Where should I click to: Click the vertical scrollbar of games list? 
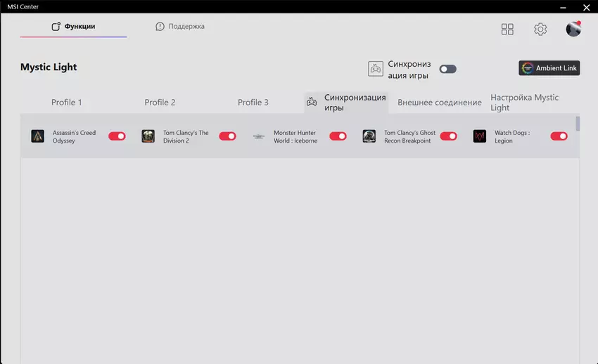coord(578,124)
